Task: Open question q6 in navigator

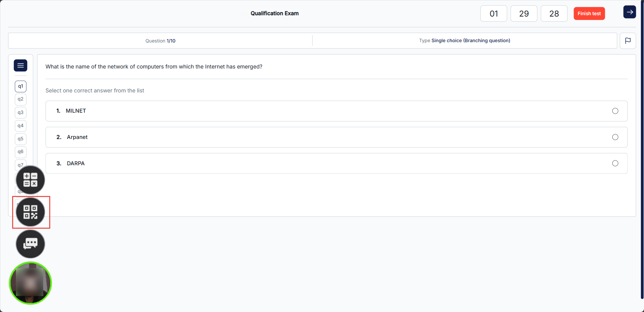Action: (x=21, y=152)
